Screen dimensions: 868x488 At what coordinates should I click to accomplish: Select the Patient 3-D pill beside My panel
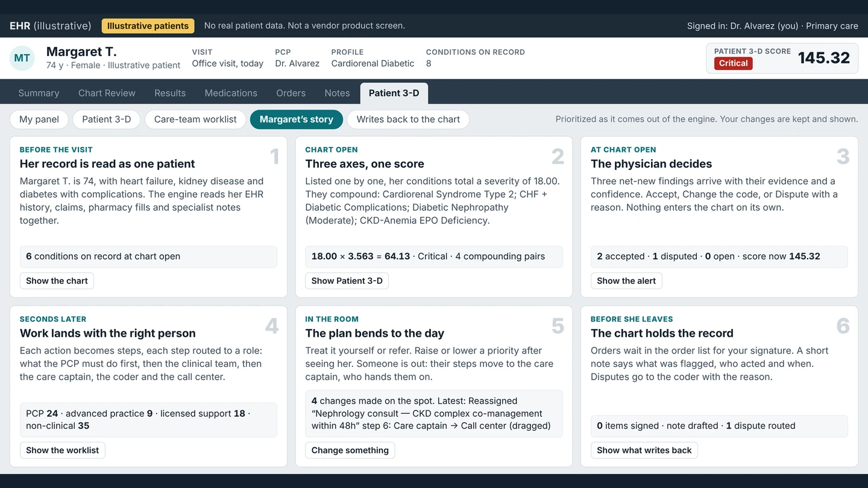107,119
